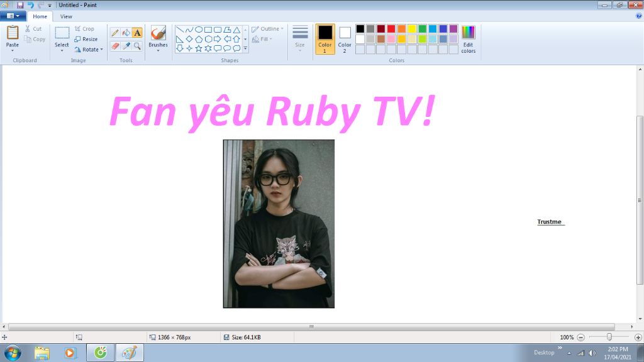Screen dimensions: 644x362
Task: Switch to the Home tab
Action: coord(40,16)
